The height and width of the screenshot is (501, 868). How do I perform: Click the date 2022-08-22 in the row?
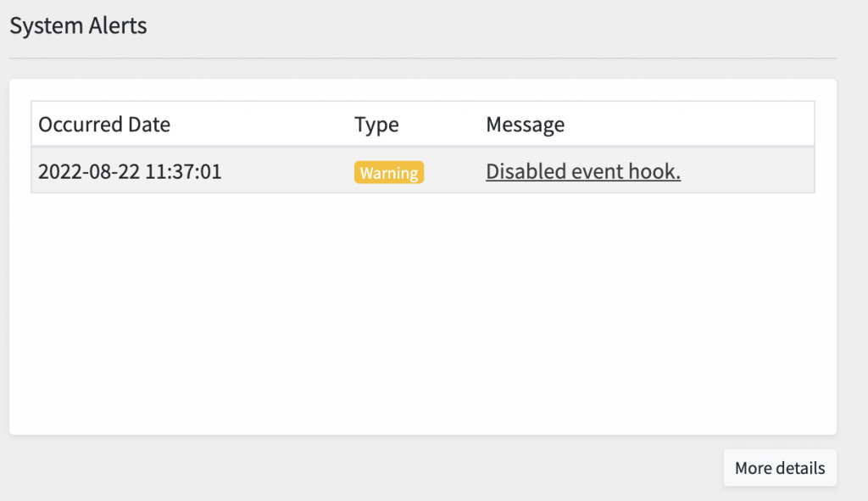click(89, 171)
